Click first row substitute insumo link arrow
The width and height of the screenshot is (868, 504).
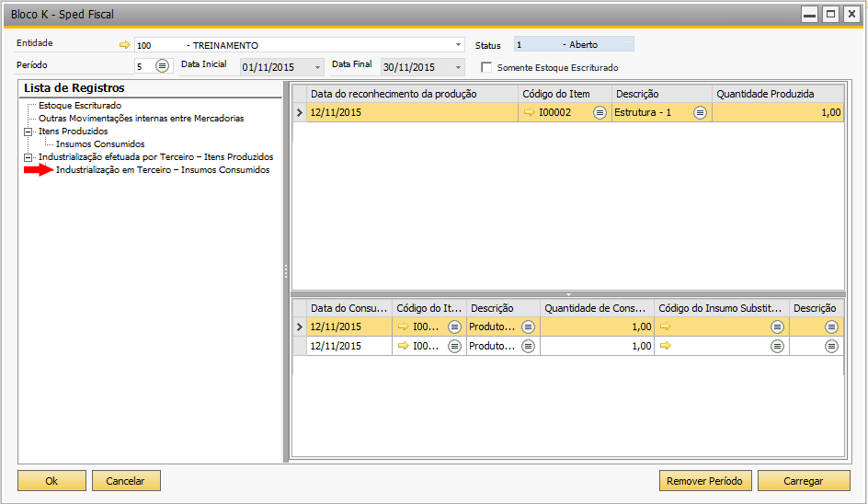point(666,326)
